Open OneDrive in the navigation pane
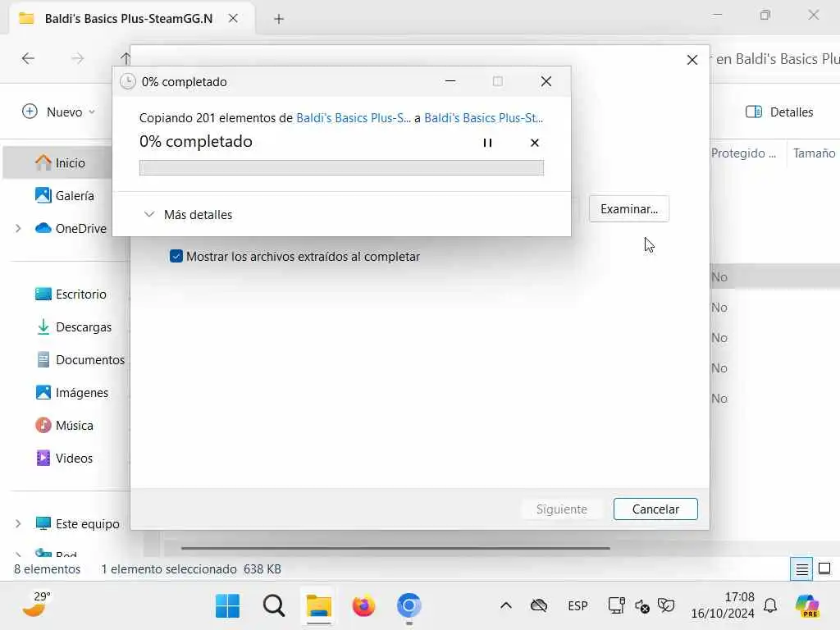Viewport: 840px width, 630px height. pyautogui.click(x=71, y=228)
